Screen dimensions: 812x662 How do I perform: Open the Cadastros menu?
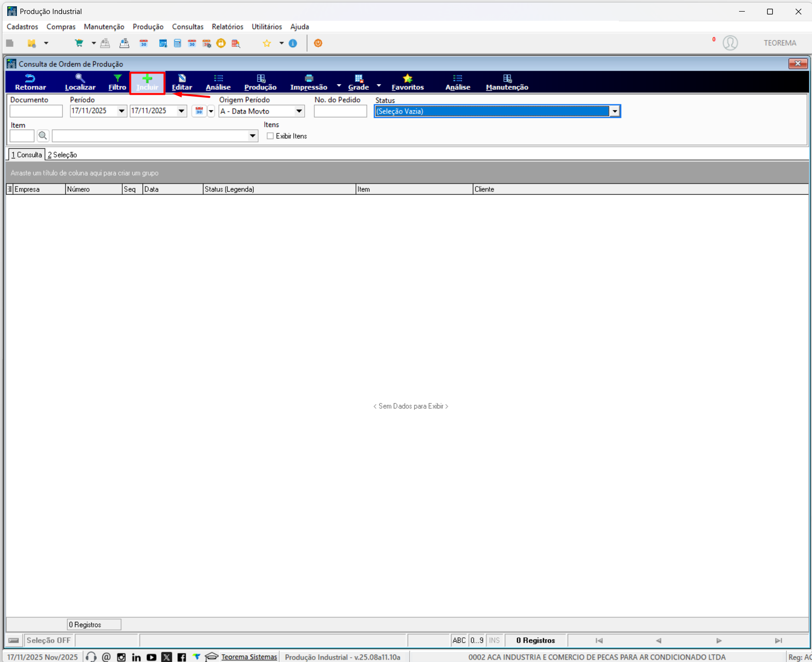(22, 27)
